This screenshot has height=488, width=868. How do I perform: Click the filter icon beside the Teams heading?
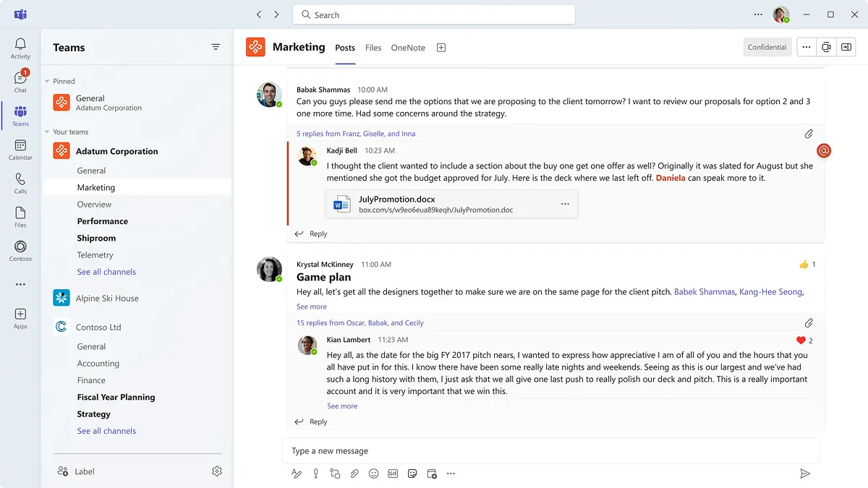pyautogui.click(x=216, y=47)
